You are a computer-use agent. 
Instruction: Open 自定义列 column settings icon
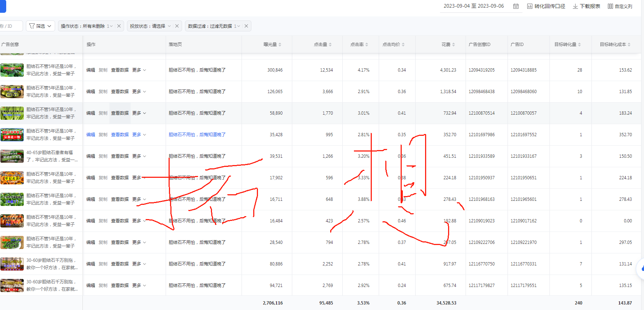click(x=610, y=6)
